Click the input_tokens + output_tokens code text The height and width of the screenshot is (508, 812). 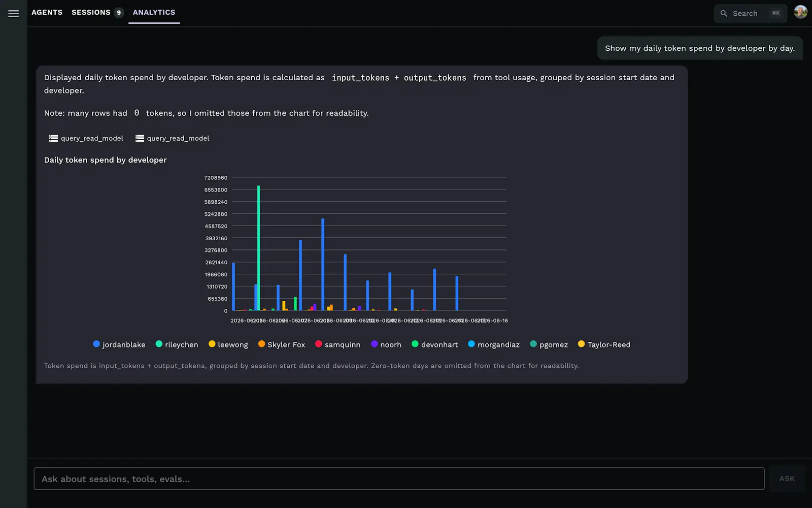(x=399, y=78)
